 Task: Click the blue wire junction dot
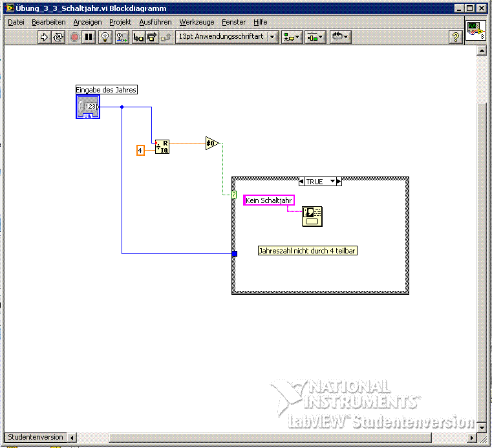[x=122, y=107]
